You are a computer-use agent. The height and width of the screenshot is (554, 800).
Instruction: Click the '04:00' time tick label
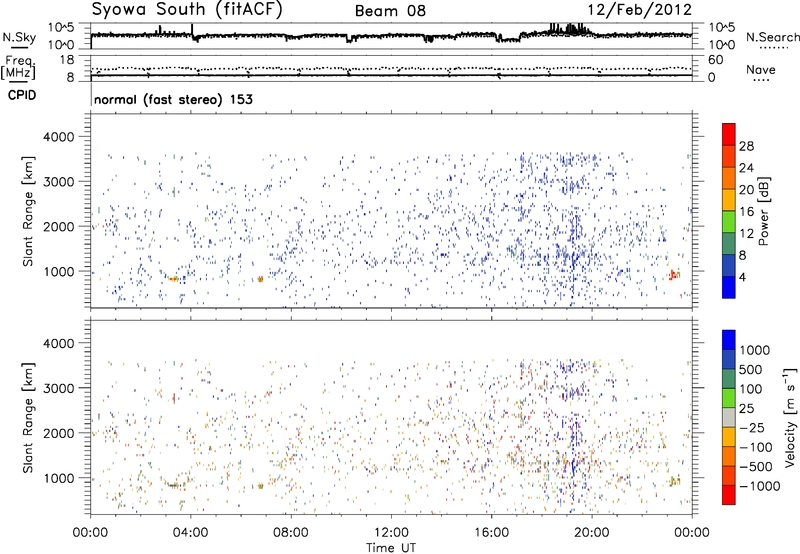click(190, 533)
